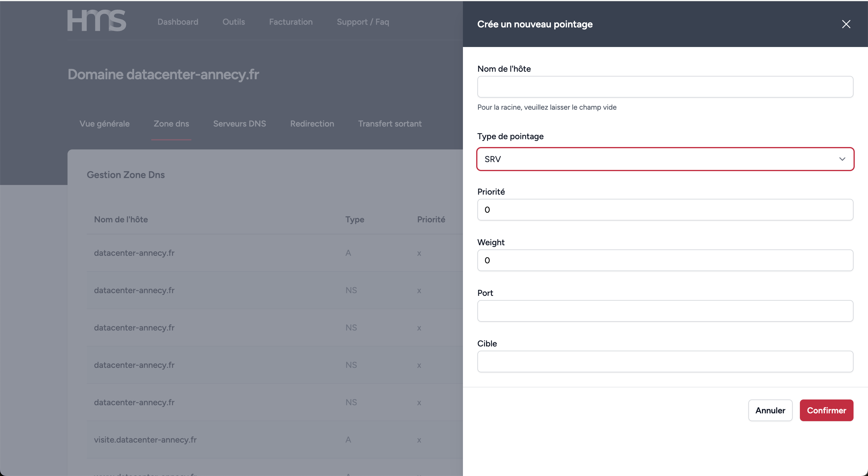
Task: Open Support / Faq page
Action: [x=363, y=22]
